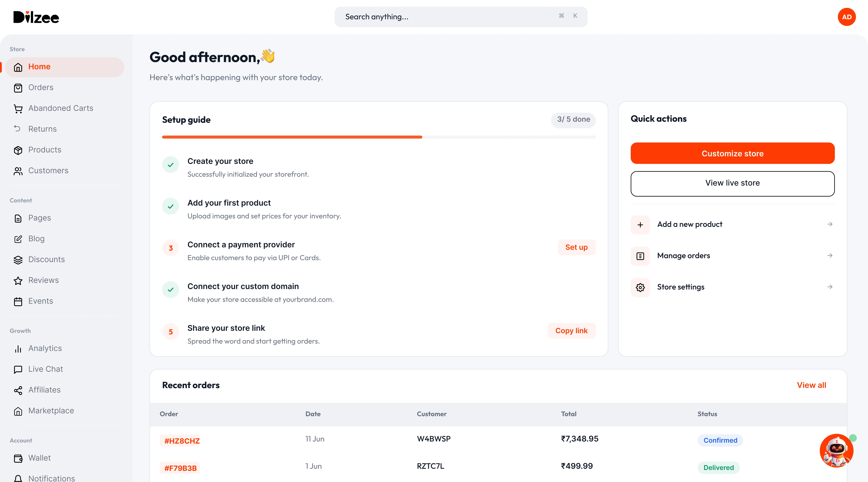Go to Abandoned Carts menu item
Screen dimensions: 868x482
click(x=64, y=108)
